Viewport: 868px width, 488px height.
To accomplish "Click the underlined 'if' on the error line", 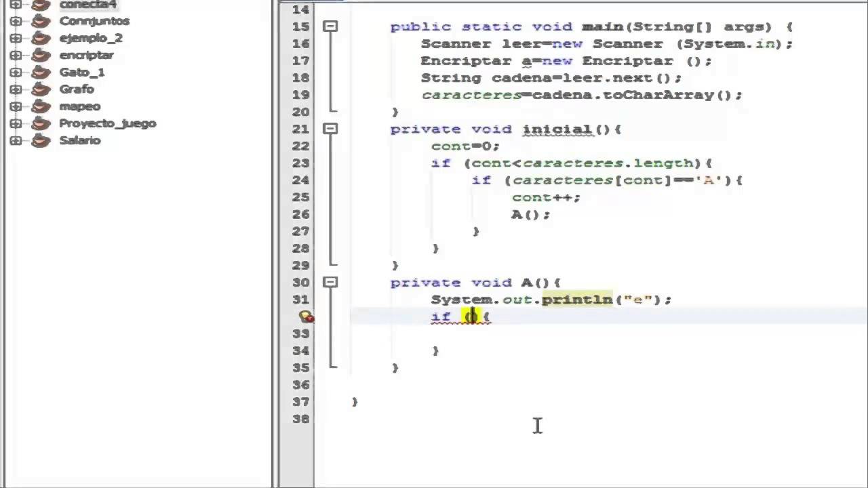I will click(x=441, y=317).
